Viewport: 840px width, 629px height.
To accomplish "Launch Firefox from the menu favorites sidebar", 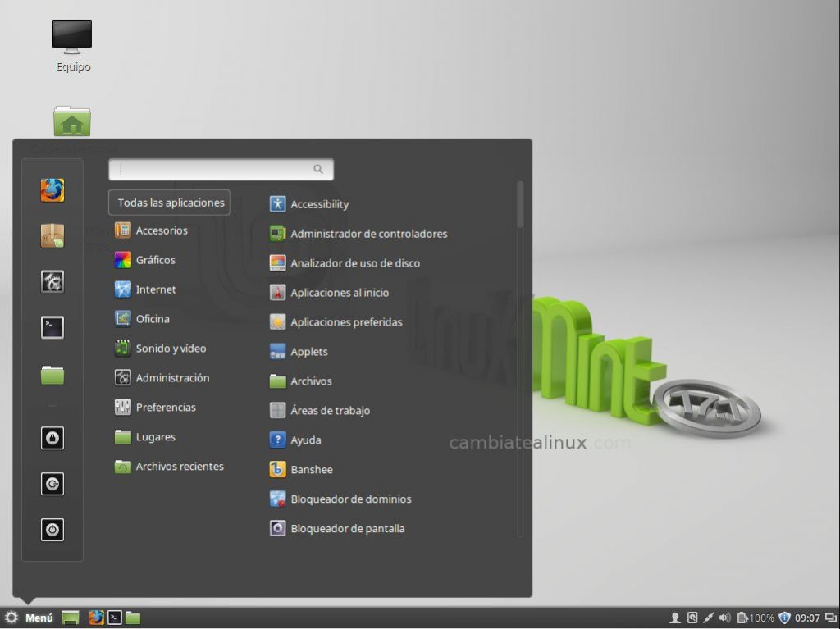I will [52, 190].
